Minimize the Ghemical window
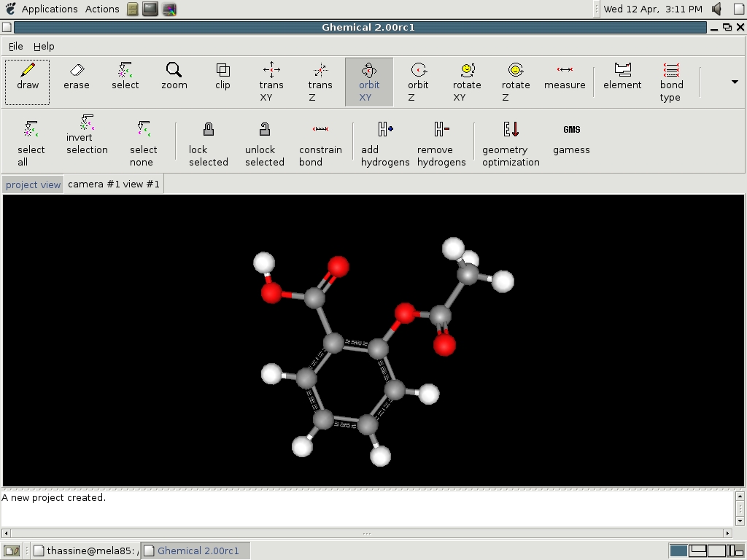The width and height of the screenshot is (747, 560). pyautogui.click(x=714, y=28)
